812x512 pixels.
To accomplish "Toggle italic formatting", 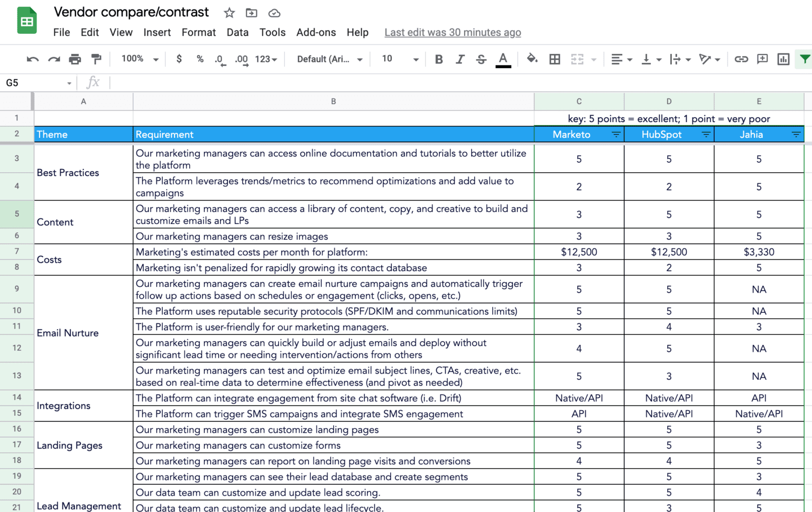I will 460,59.
